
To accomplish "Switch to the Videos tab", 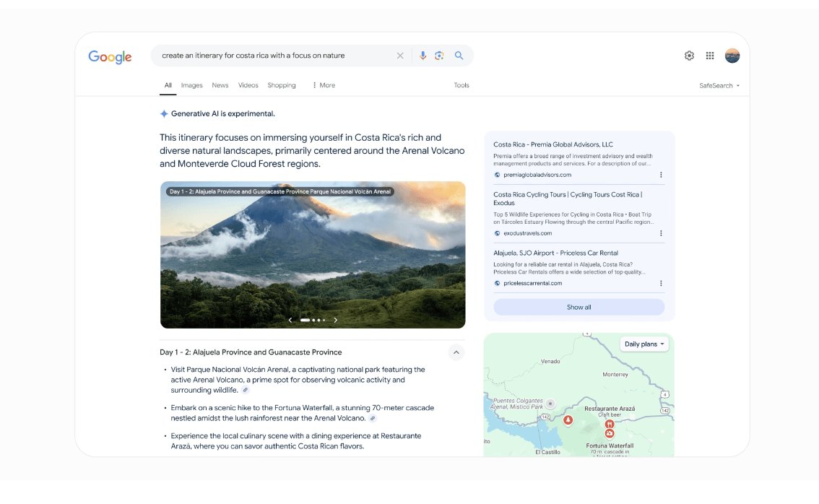I will 248,85.
